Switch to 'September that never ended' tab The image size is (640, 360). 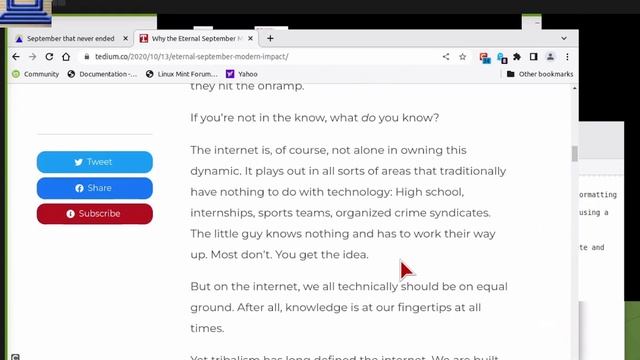point(70,38)
